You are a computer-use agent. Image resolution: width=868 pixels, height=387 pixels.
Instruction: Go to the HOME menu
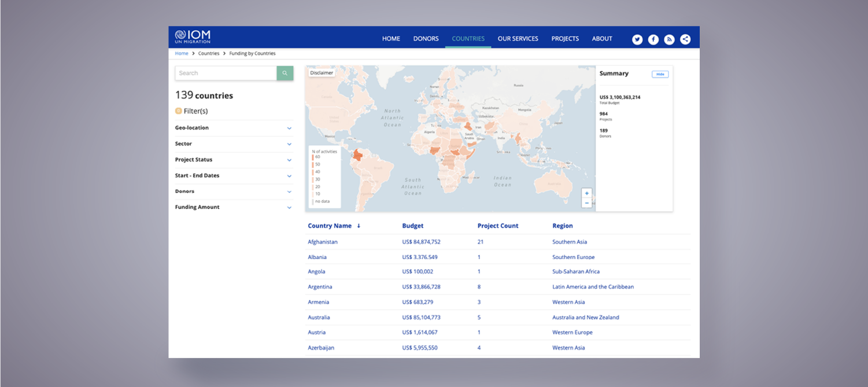coord(391,39)
